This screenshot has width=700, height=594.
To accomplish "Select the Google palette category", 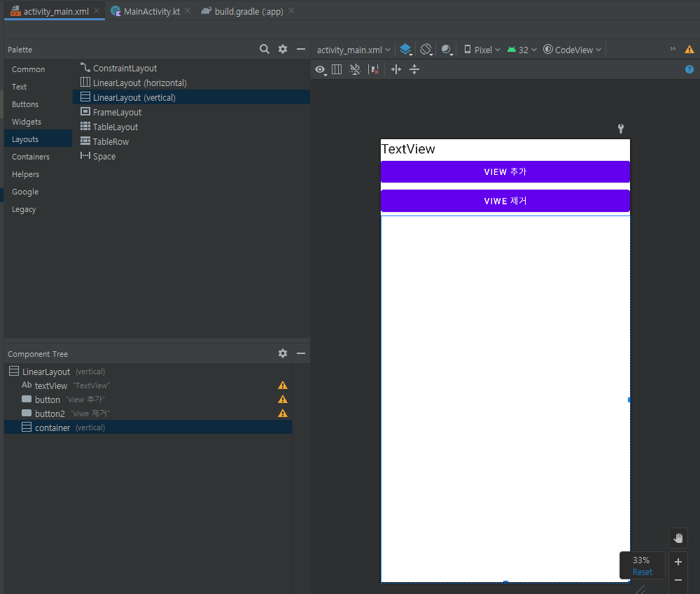I will pos(38,192).
